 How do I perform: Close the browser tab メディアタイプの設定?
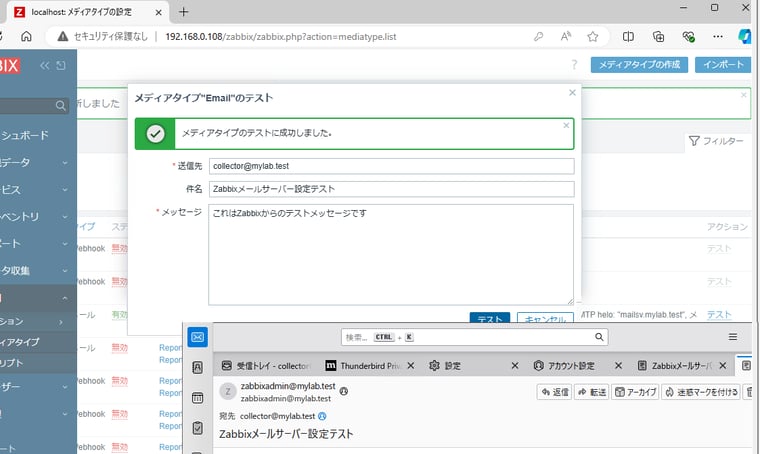[x=158, y=13]
